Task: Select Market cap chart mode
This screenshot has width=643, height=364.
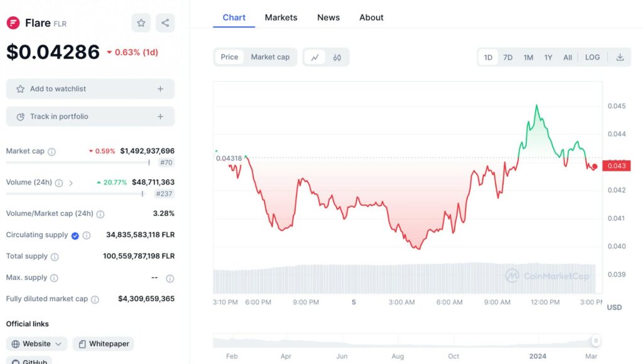Action: click(x=270, y=57)
